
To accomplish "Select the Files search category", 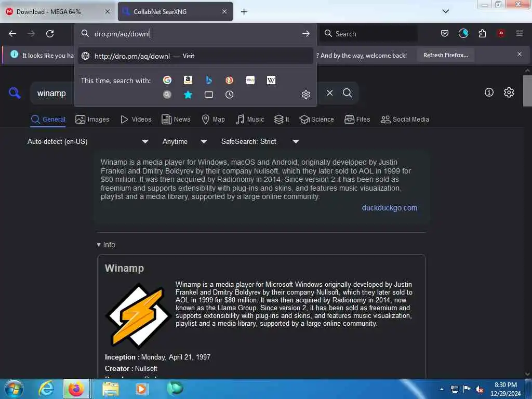I will (357, 119).
